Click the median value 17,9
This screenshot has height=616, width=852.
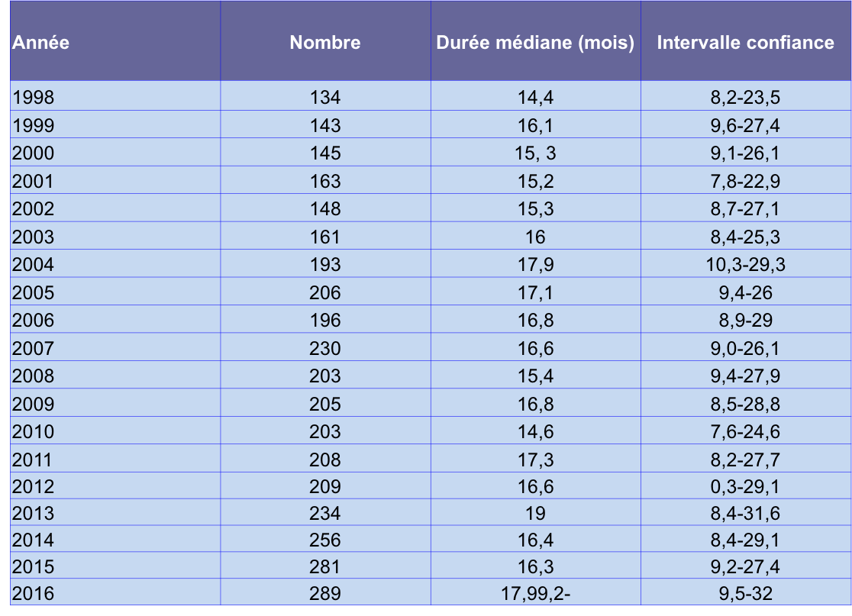click(535, 265)
